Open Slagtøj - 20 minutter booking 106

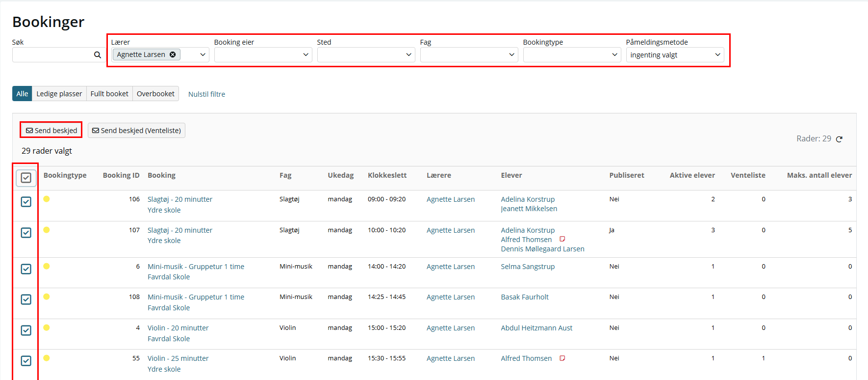point(180,199)
